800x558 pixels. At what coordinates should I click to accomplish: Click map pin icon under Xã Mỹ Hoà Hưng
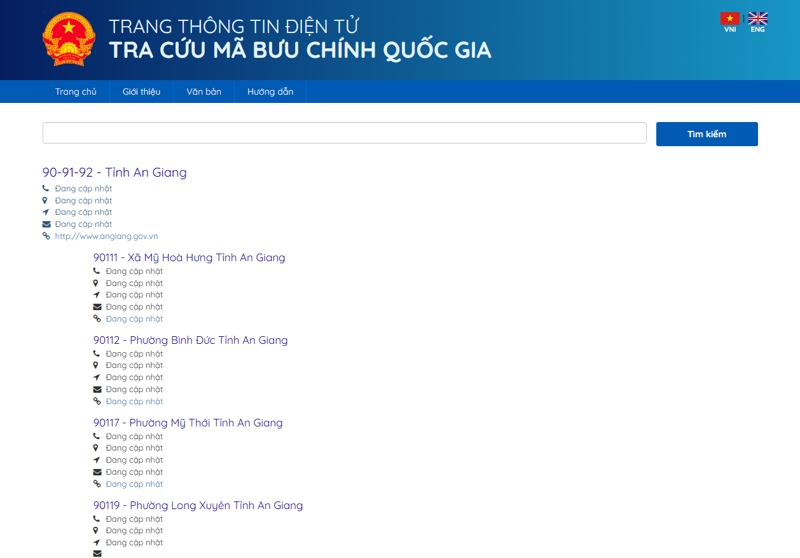tap(97, 283)
